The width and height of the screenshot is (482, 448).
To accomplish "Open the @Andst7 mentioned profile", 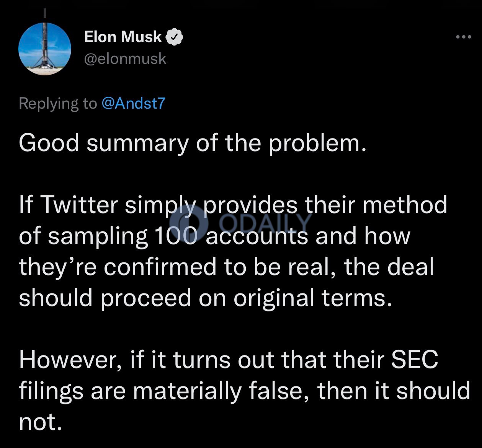I will [x=133, y=103].
